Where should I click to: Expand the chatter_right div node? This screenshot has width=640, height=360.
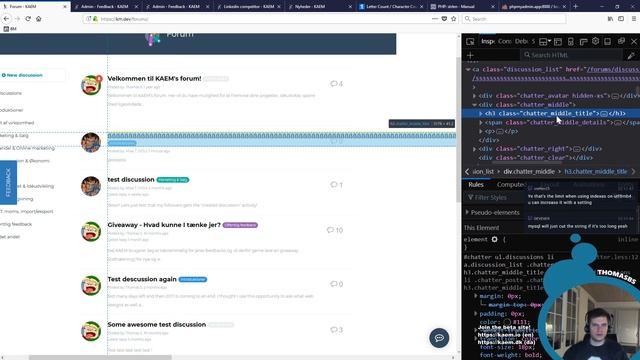(474, 149)
